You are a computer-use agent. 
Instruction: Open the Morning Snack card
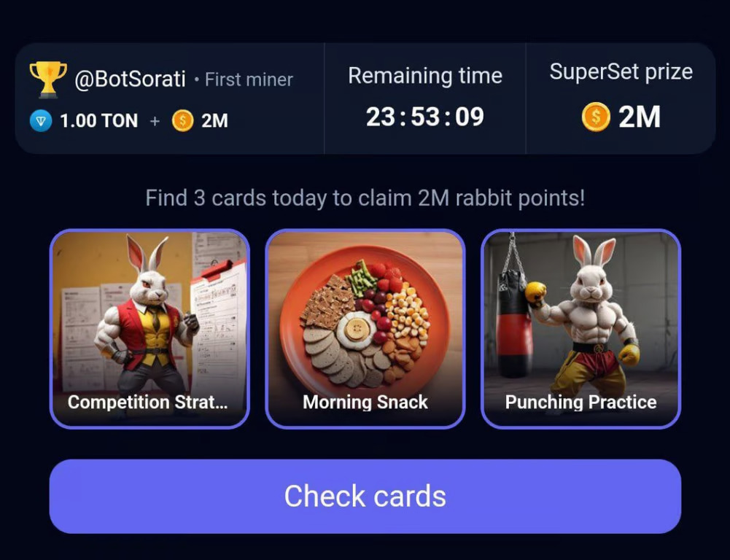pos(365,329)
